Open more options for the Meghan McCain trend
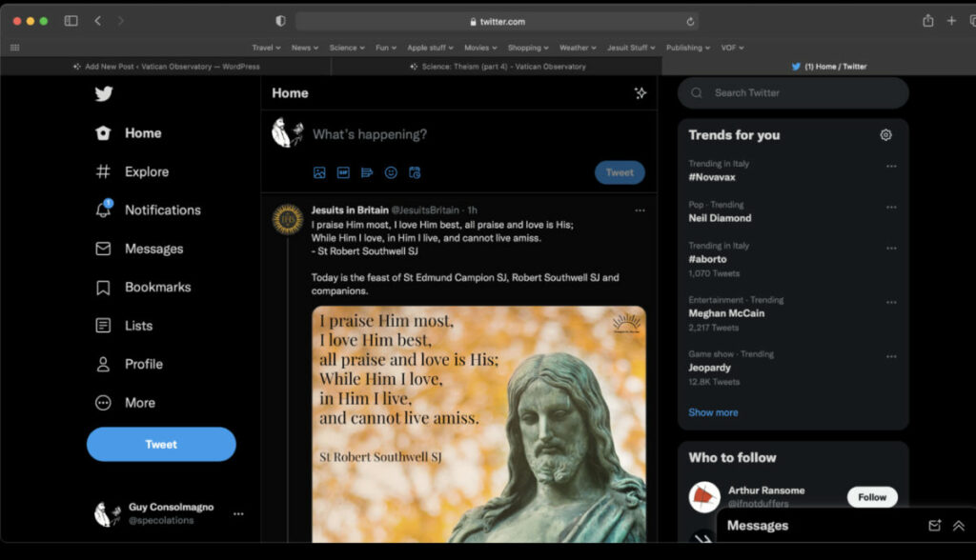Screen dimensions: 976x560 (891, 303)
